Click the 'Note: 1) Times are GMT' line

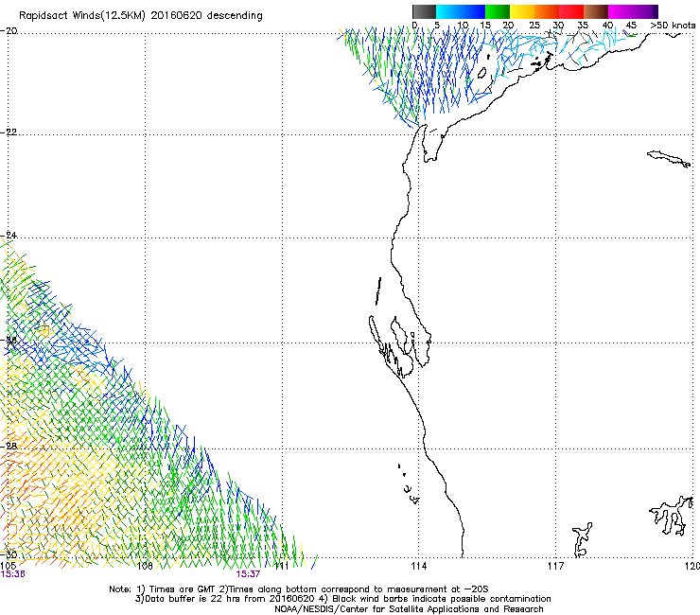299,589
